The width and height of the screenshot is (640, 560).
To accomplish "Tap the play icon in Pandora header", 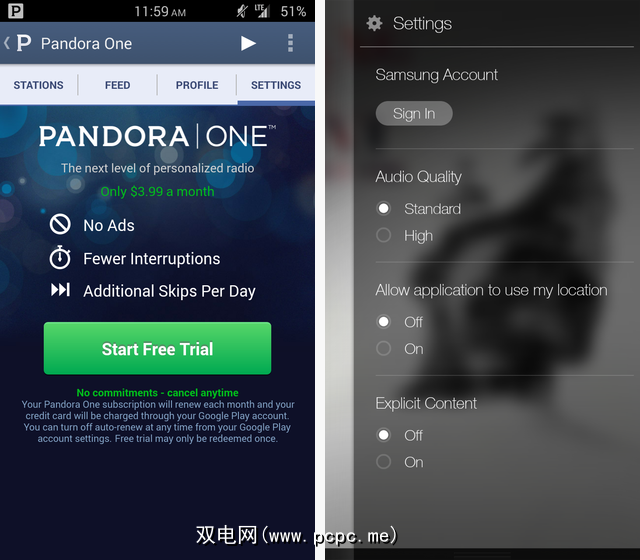I will coord(248,43).
